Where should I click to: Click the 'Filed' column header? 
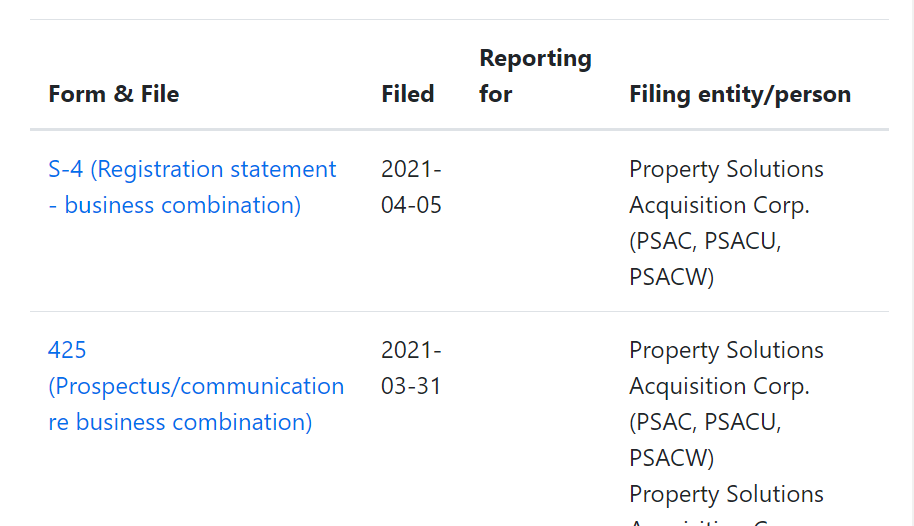point(407,94)
